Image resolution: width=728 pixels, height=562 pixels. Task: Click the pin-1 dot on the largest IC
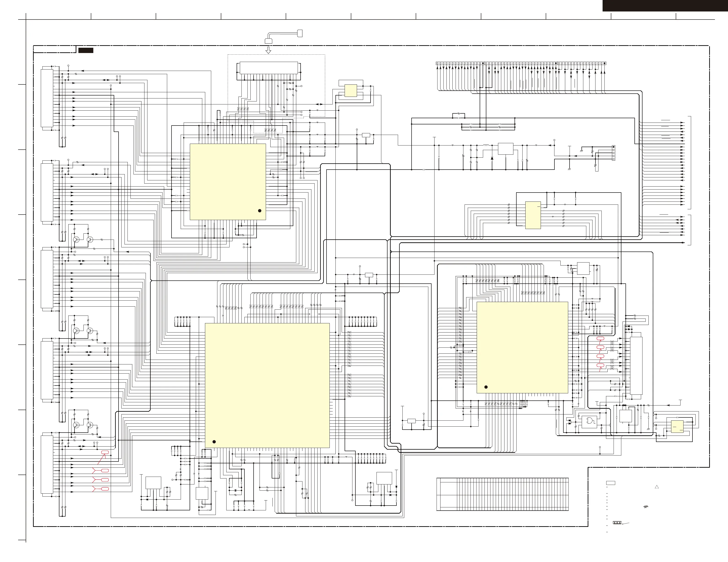click(x=214, y=442)
